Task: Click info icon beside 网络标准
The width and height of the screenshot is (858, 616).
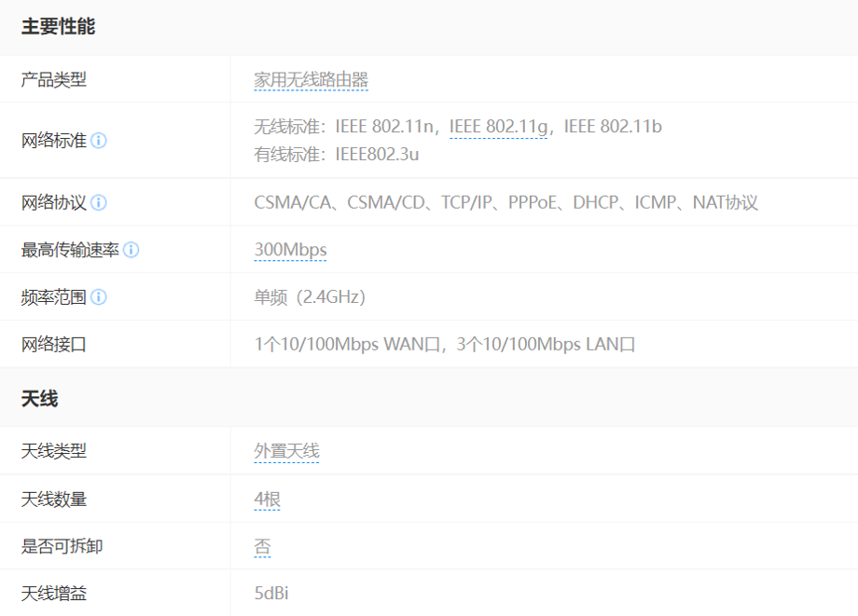Action: click(x=99, y=141)
